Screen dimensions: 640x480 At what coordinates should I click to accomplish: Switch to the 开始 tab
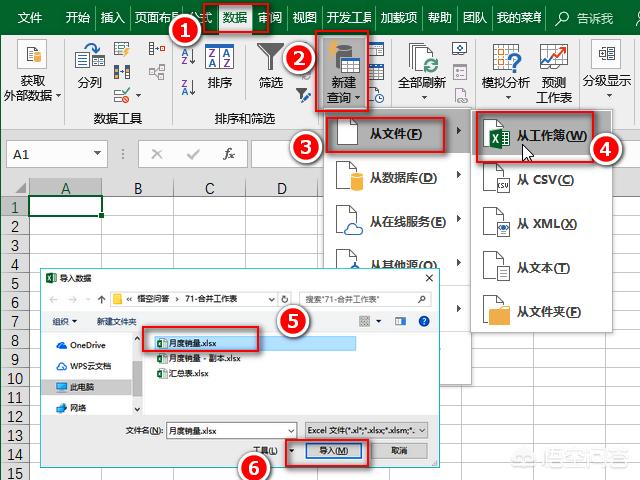pyautogui.click(x=77, y=18)
